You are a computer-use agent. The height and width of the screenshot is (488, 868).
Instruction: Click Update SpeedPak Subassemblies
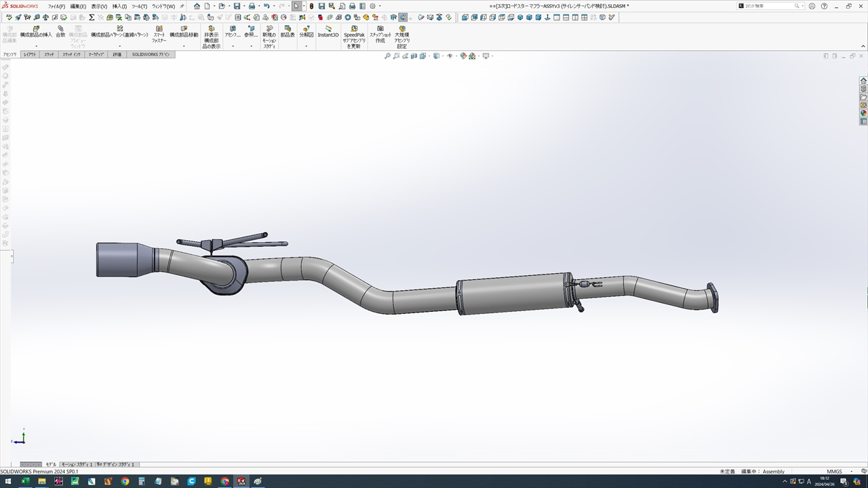click(354, 37)
